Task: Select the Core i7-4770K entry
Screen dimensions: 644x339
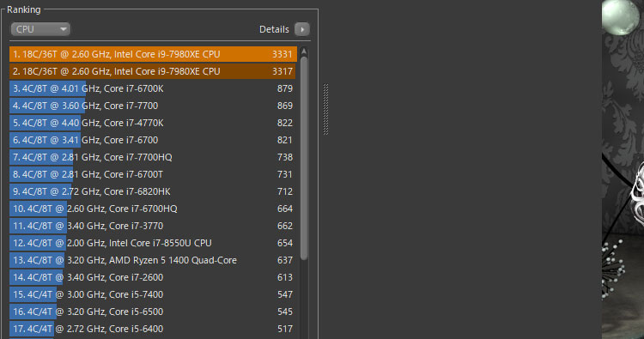Action: (x=153, y=123)
